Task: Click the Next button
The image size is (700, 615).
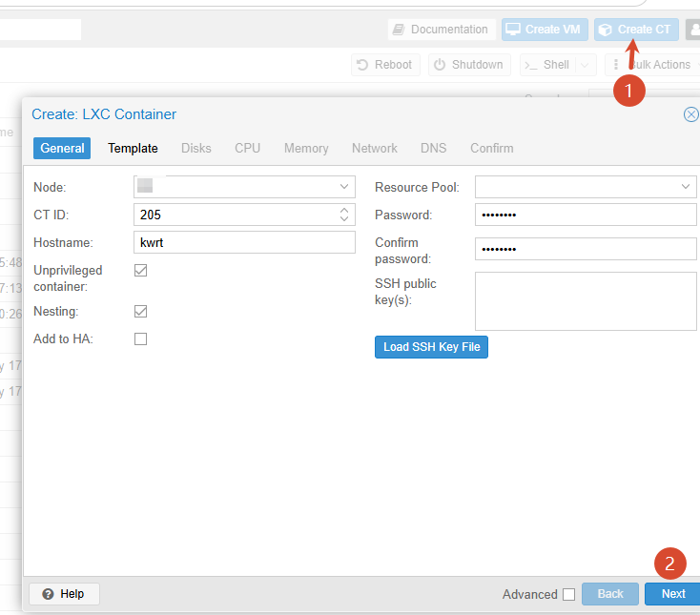Action: click(672, 594)
